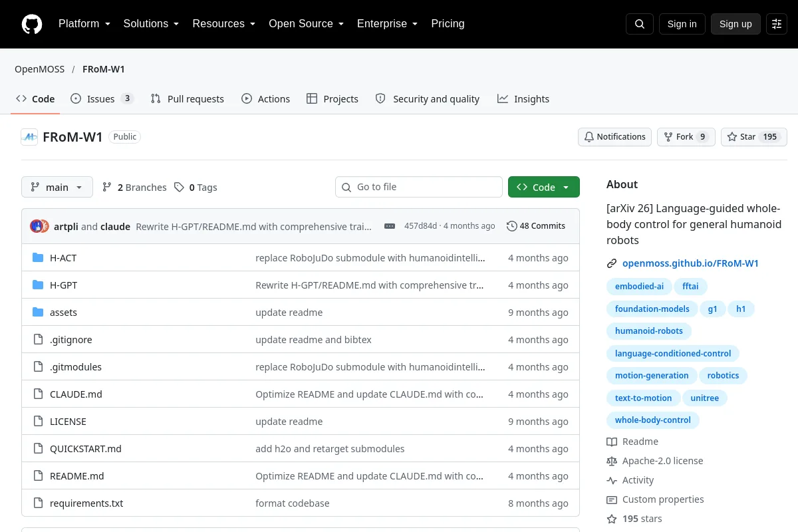798x532 pixels.
Task: Click the H-GPT folder icon
Action: point(38,285)
